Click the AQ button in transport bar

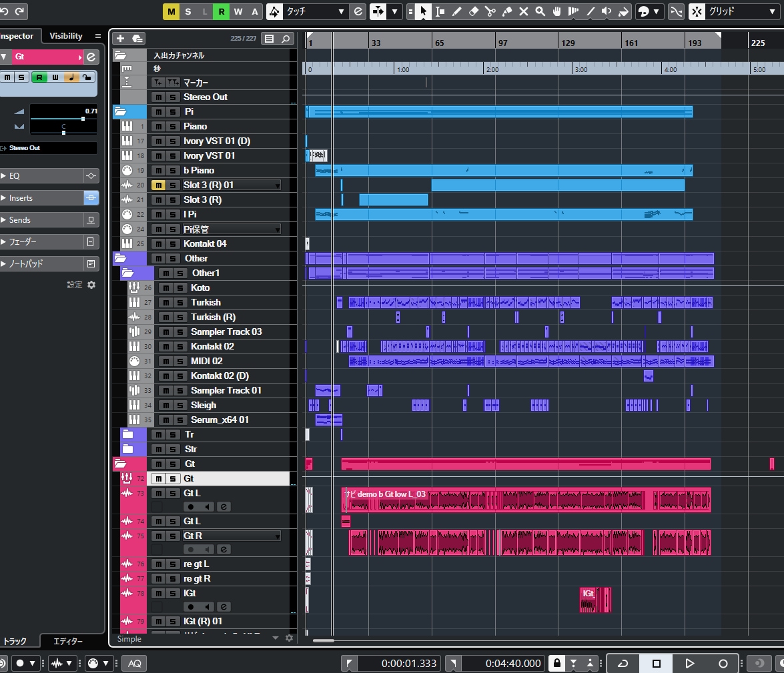(x=135, y=664)
